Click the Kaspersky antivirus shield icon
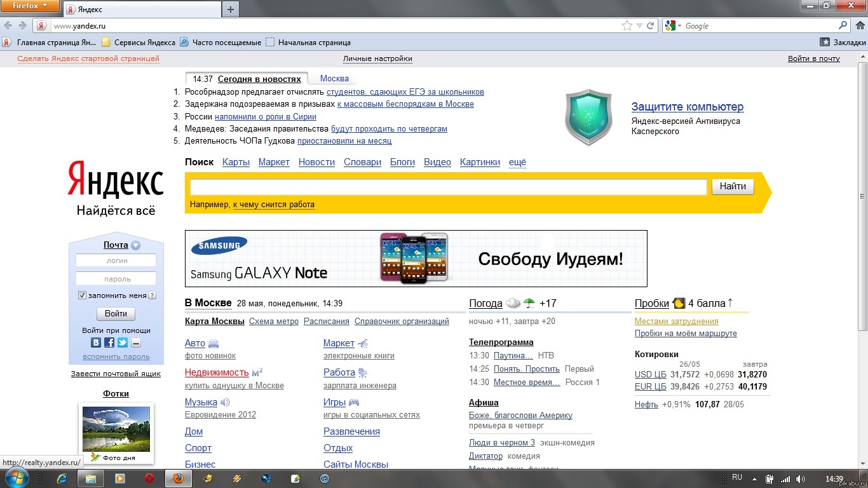 pyautogui.click(x=588, y=118)
